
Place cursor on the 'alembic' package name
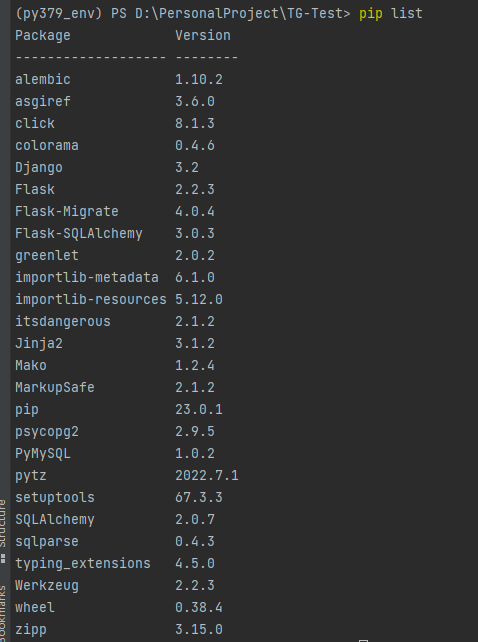(43, 79)
